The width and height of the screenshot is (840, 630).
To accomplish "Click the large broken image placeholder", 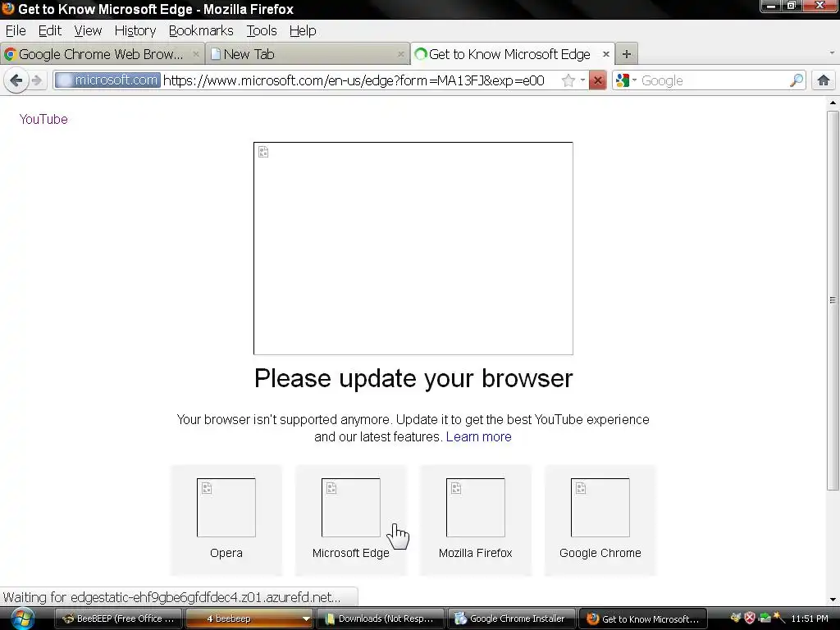I will (413, 248).
